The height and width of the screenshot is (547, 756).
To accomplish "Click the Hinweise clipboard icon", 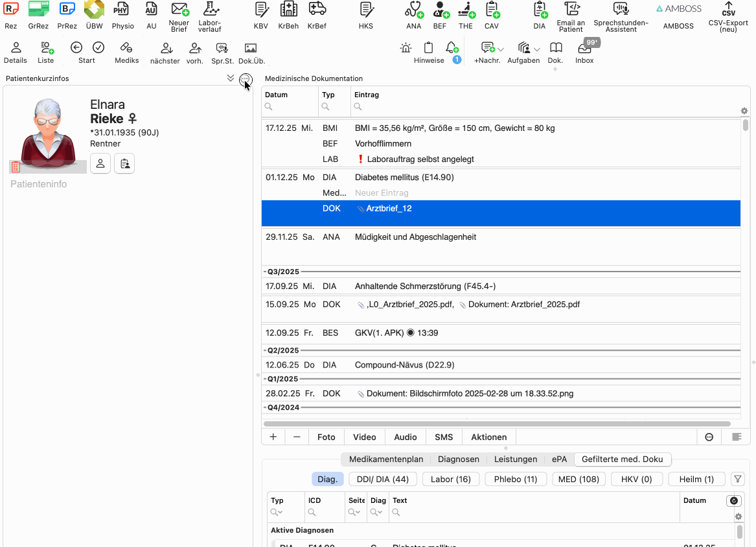I will pos(428,49).
